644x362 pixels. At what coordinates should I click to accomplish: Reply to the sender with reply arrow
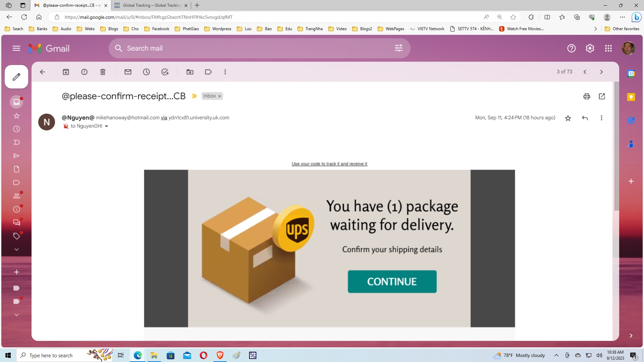point(585,118)
